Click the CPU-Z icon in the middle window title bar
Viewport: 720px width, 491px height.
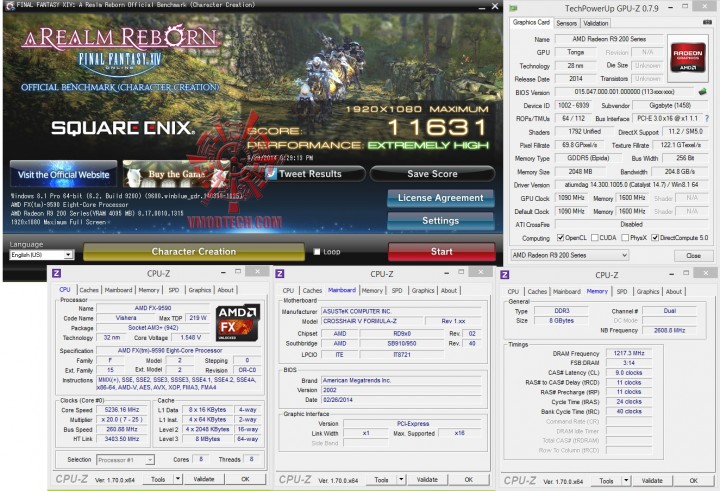pos(280,274)
